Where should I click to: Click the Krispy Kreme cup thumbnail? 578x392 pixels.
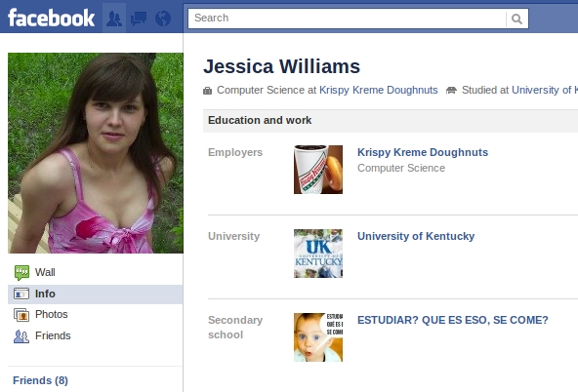click(318, 170)
